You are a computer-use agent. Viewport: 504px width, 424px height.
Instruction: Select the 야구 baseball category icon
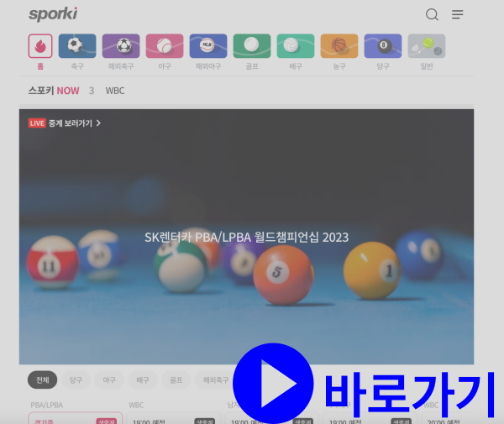165,46
